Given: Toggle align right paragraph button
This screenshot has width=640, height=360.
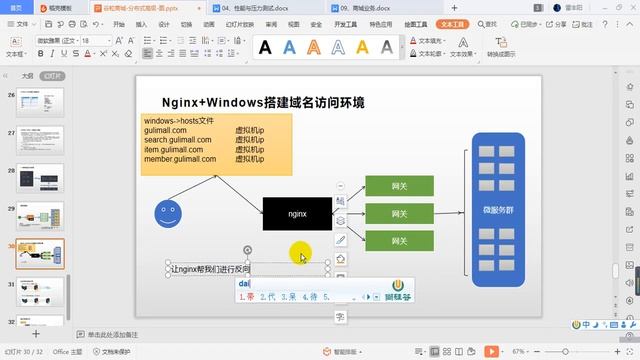Looking at the screenshot, I should tap(171, 53).
